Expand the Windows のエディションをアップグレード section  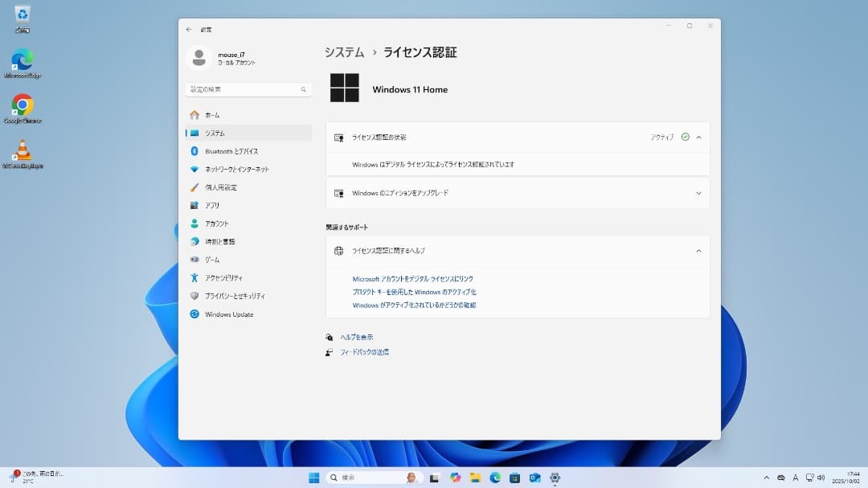698,193
